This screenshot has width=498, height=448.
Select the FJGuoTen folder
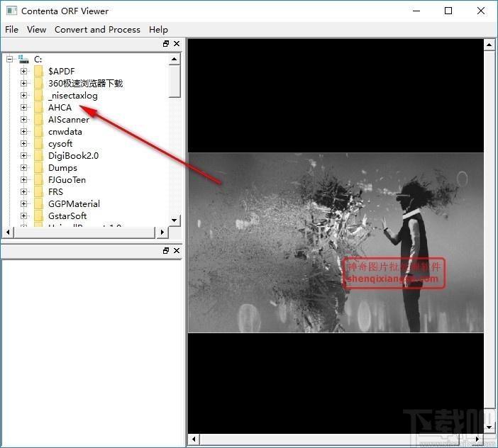pos(67,180)
